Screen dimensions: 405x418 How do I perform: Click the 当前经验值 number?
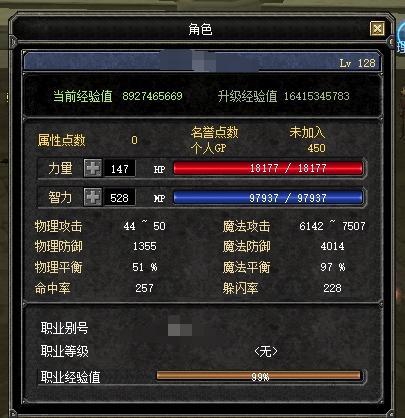click(152, 96)
